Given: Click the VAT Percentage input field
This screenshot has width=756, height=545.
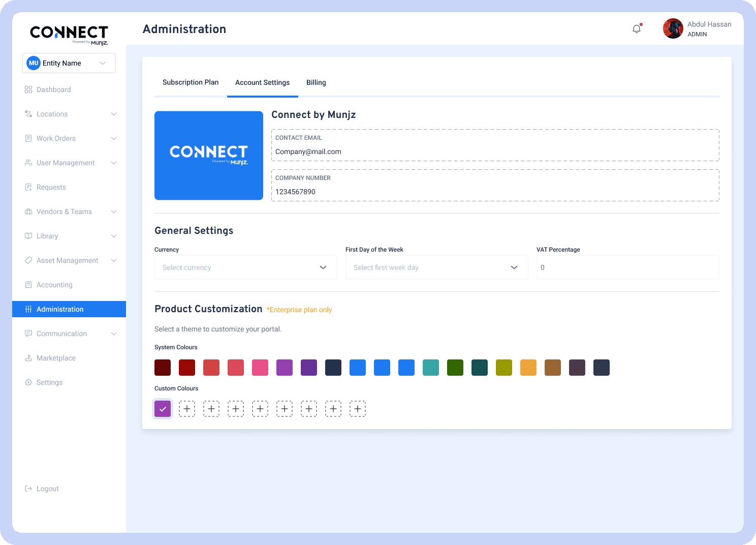Looking at the screenshot, I should pos(627,267).
